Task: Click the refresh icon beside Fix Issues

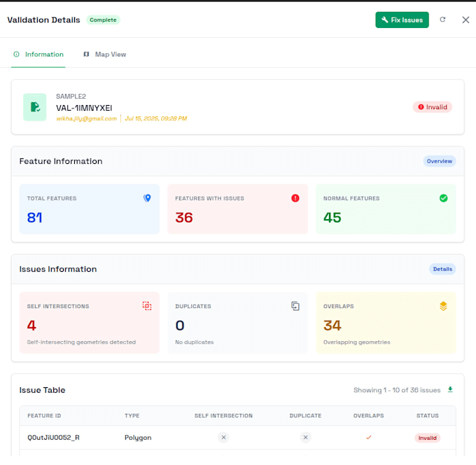Action: (x=442, y=20)
